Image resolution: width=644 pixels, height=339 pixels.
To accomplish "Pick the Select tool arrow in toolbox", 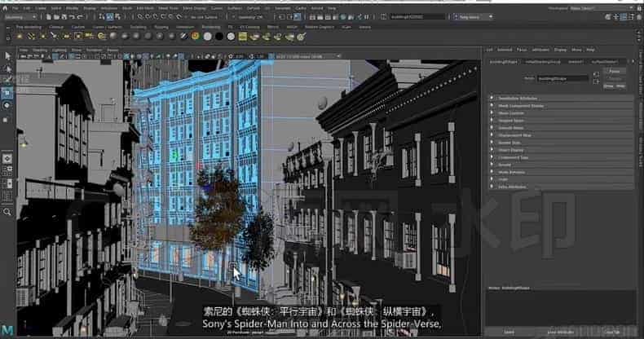I will 7,55.
